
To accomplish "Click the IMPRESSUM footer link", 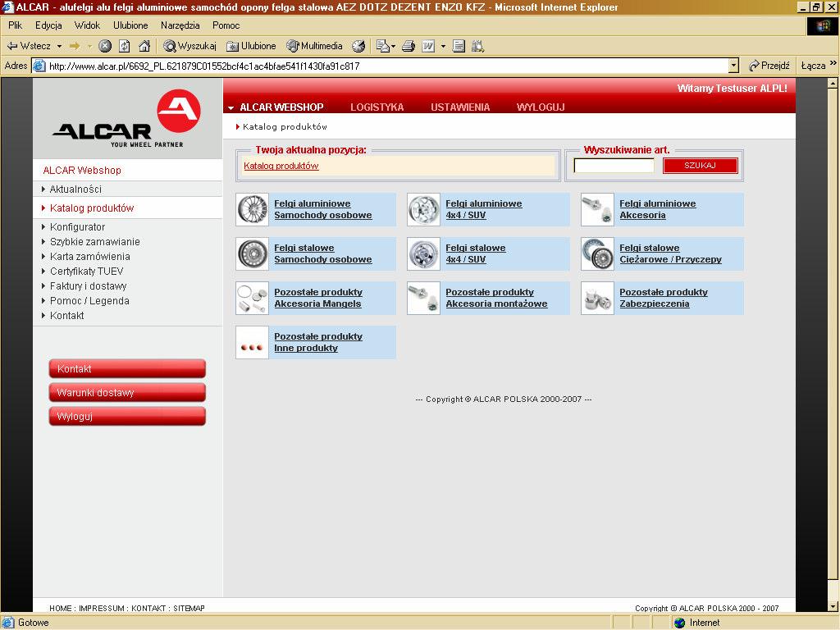I will tap(101, 608).
